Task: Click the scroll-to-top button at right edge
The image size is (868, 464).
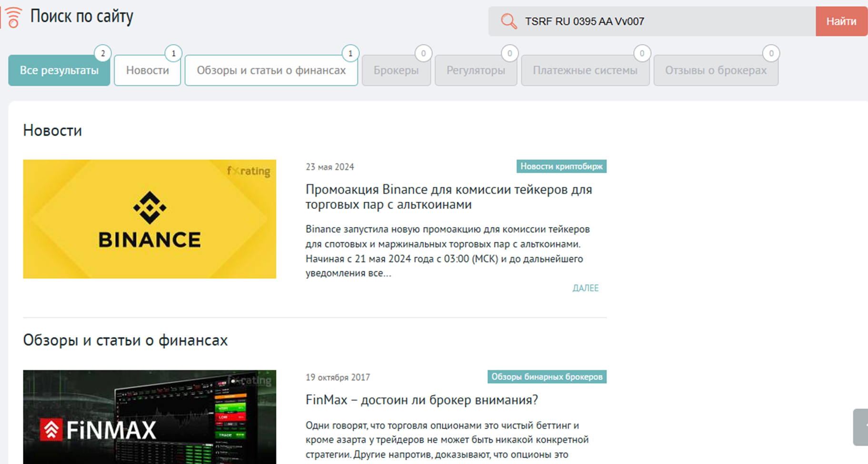Action: [x=860, y=427]
